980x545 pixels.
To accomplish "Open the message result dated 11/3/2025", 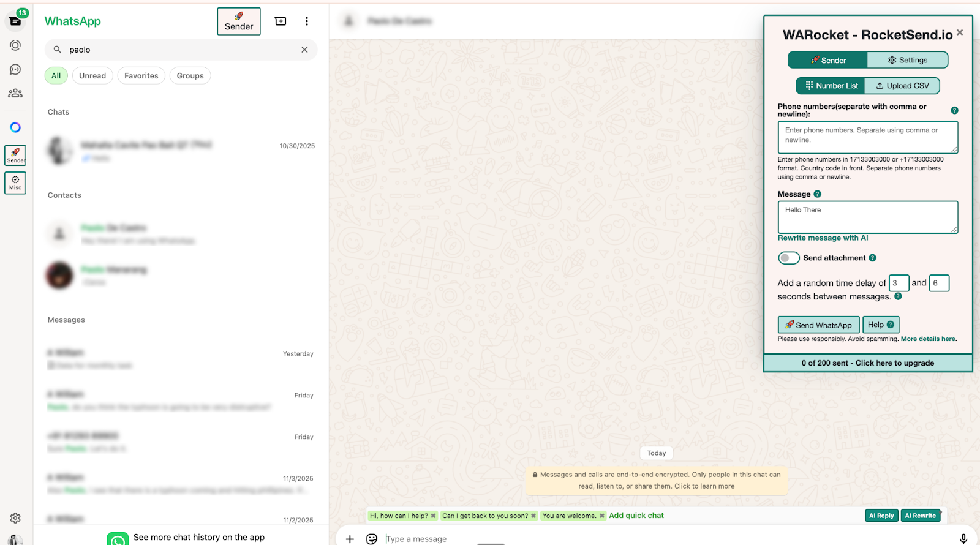I will (x=181, y=484).
